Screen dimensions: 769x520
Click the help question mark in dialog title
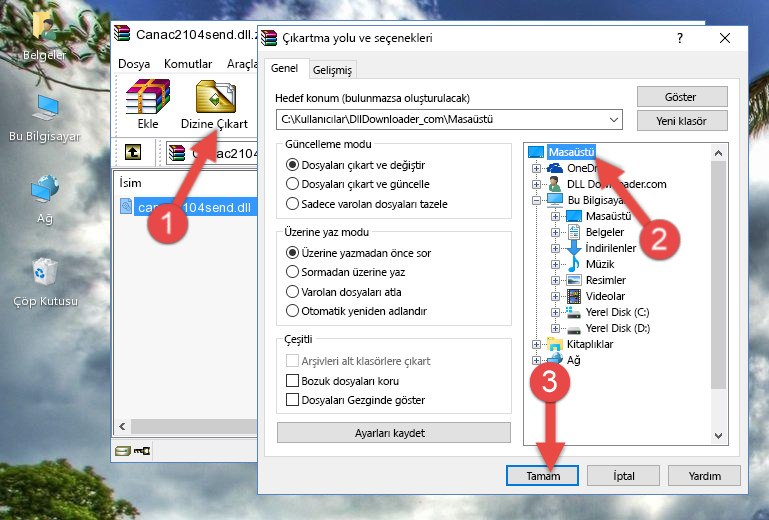click(680, 38)
